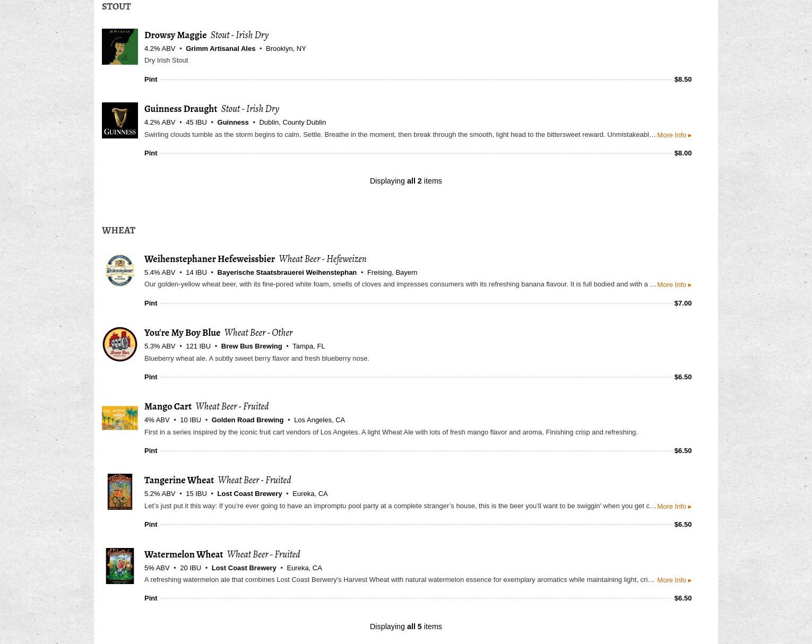Open Bayerische Staatsbrauerei Weihenstephan brewery link
The height and width of the screenshot is (644, 812).
pyautogui.click(x=287, y=272)
